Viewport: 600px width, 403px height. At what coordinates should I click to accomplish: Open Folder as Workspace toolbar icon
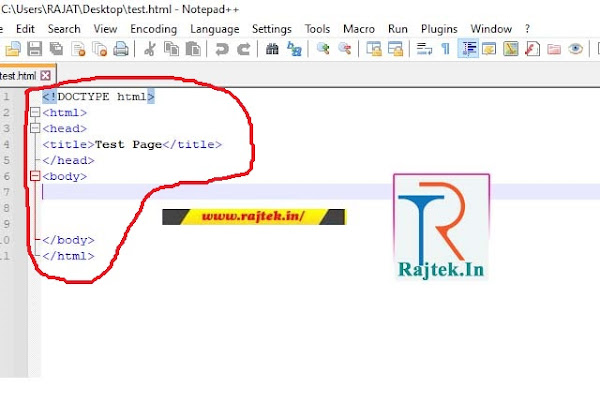pos(554,49)
